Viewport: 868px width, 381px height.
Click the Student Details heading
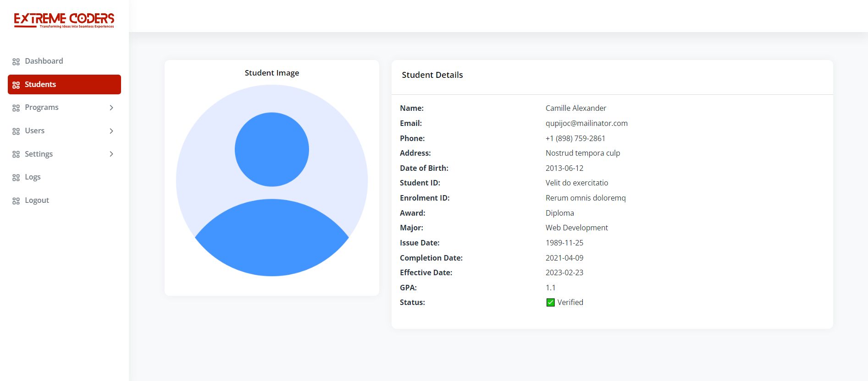coord(432,75)
